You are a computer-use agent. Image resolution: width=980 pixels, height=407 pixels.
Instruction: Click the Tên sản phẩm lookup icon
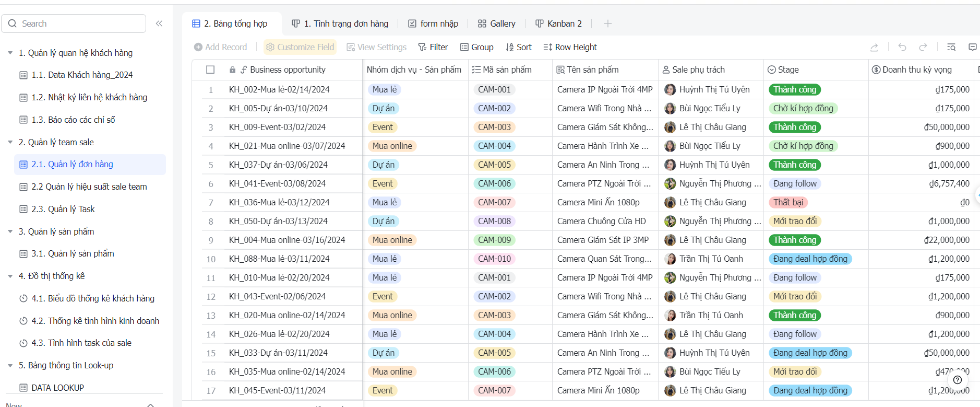click(560, 69)
